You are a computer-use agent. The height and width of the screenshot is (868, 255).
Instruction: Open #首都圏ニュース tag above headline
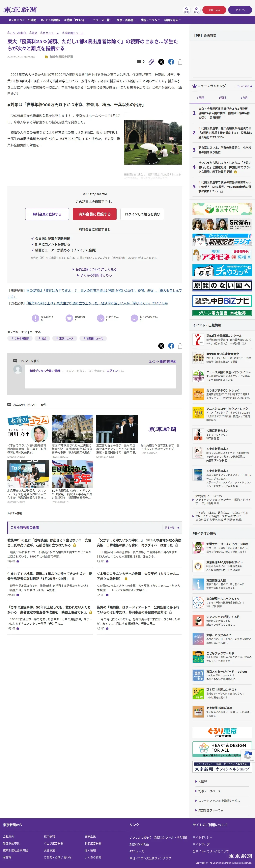tap(73, 33)
